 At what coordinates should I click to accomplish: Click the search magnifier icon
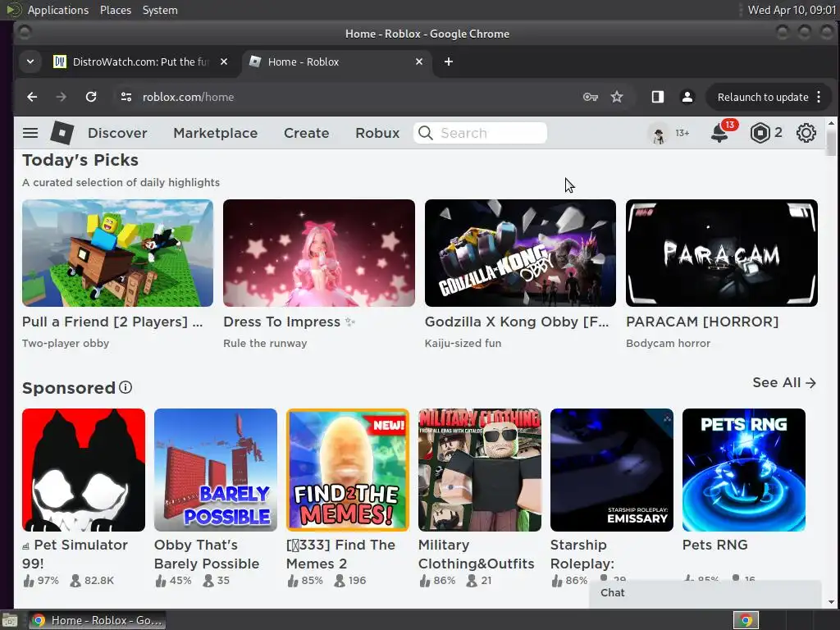pos(426,133)
